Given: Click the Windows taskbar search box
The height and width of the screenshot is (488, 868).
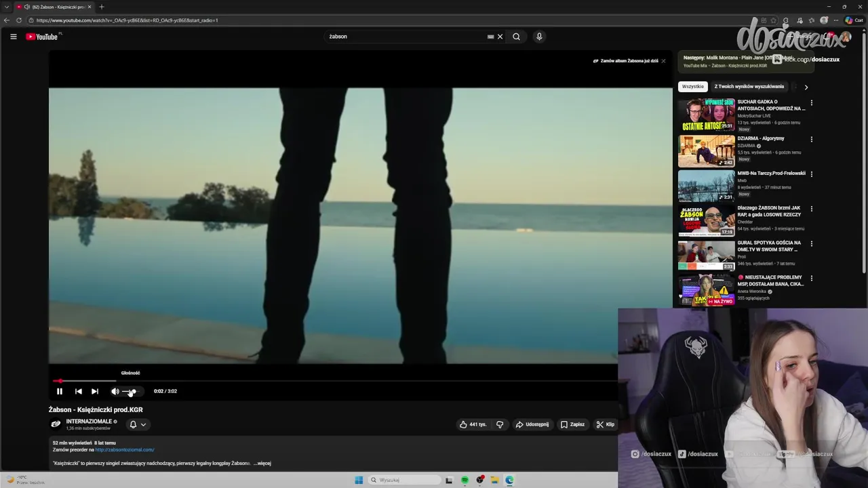Looking at the screenshot, I should coord(405,480).
